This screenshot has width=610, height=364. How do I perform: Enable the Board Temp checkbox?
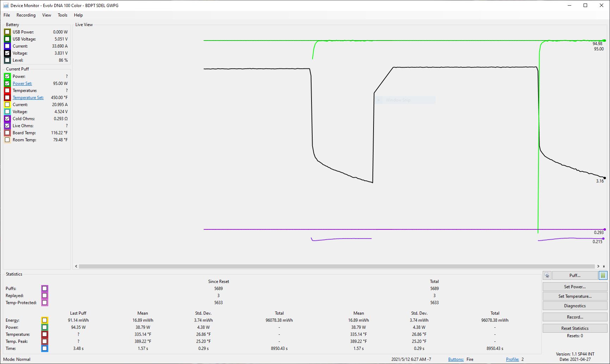[x=7, y=133]
